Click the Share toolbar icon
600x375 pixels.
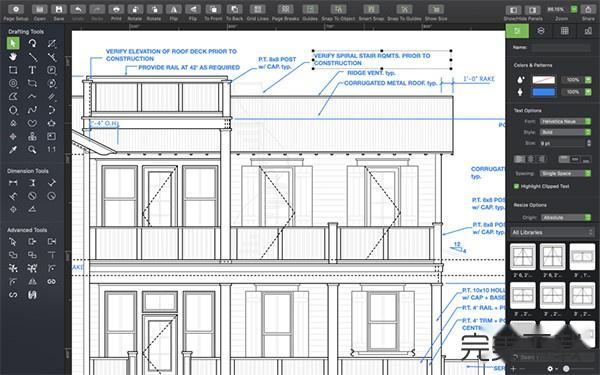pyautogui.click(x=589, y=9)
